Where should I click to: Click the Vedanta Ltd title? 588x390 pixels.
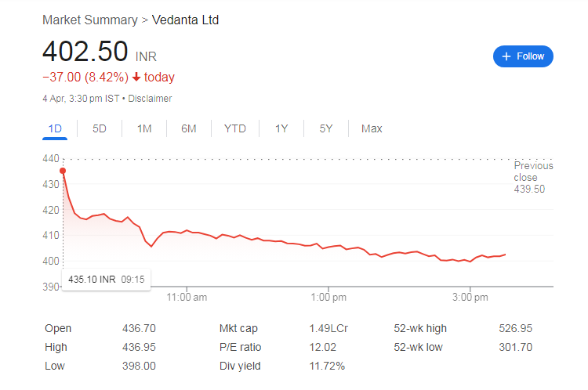[185, 20]
